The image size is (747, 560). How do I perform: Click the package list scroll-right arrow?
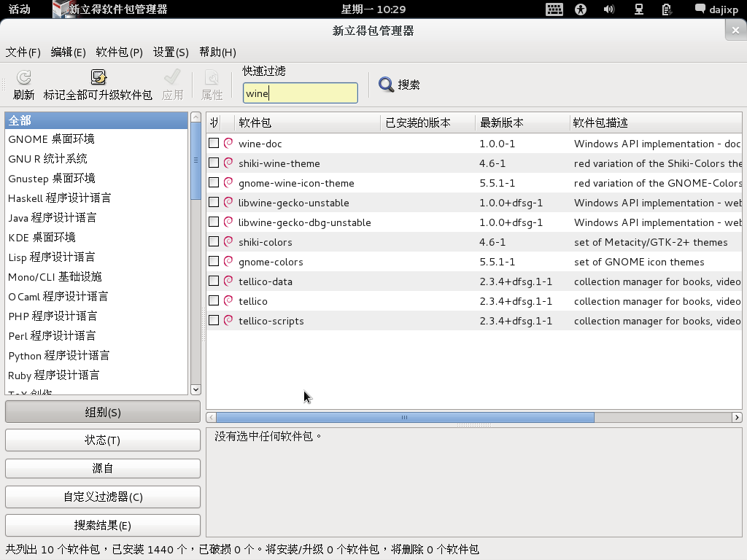(737, 418)
